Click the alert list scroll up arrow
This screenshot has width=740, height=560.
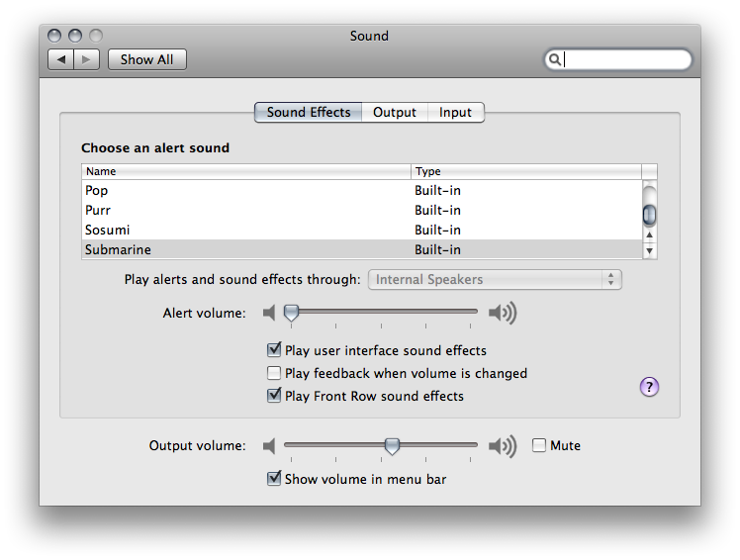649,234
